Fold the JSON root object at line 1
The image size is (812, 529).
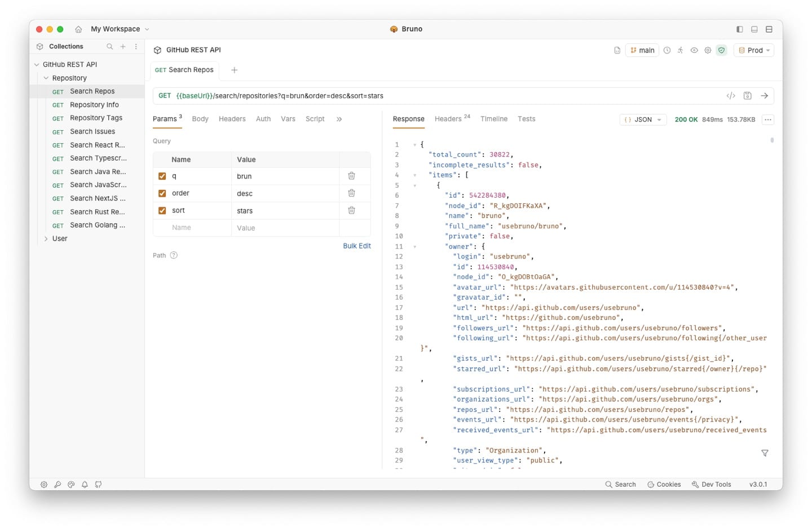(415, 145)
